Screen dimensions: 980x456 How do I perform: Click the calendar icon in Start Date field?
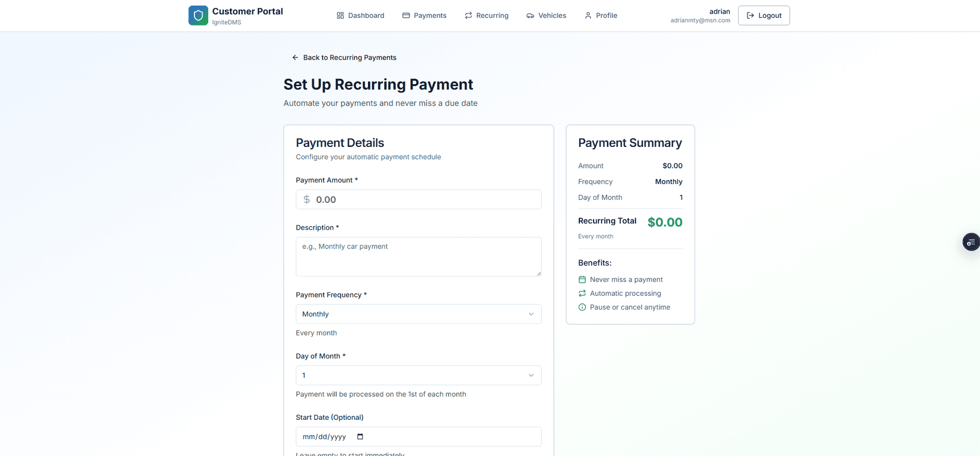point(360,437)
